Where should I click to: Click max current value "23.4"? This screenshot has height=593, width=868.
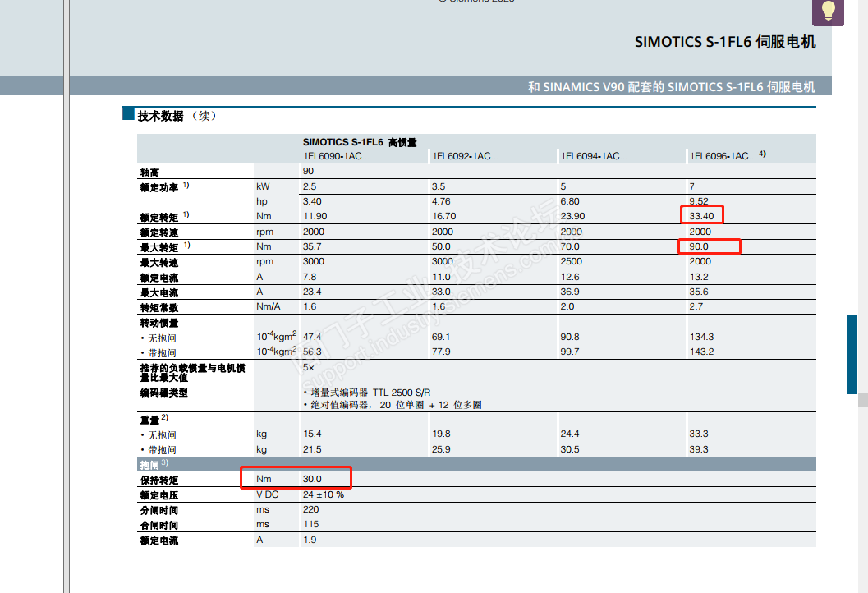[x=312, y=292]
